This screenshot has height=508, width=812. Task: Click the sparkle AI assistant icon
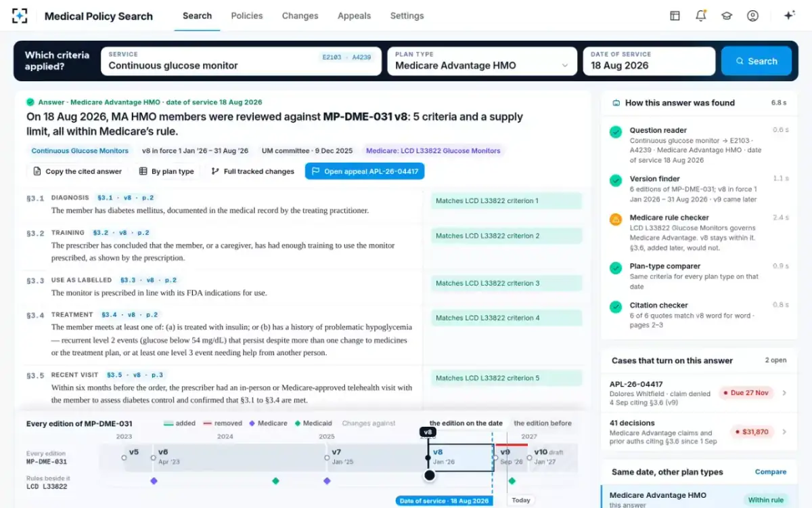click(x=789, y=16)
